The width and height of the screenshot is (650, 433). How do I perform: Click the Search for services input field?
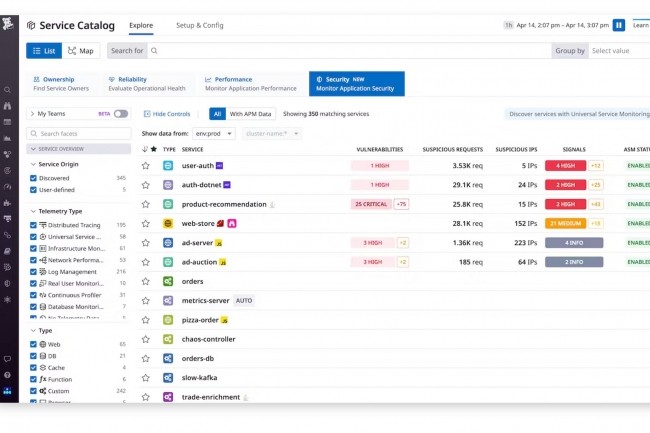point(349,51)
